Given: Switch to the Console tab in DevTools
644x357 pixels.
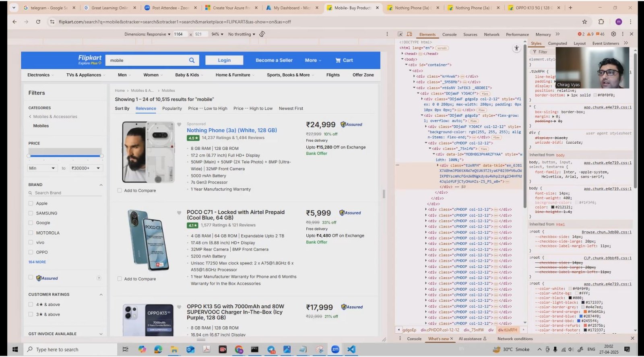Looking at the screenshot, I should (449, 35).
